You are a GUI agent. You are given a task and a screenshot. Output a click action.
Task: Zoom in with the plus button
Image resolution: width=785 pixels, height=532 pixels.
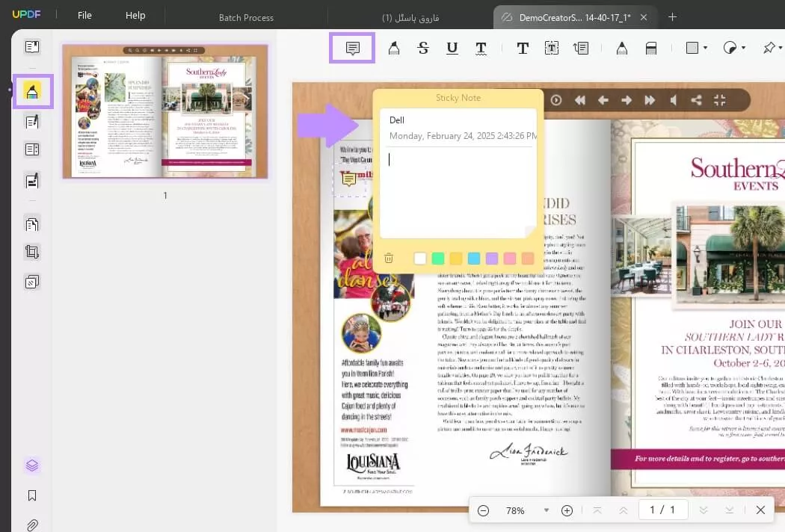(567, 510)
